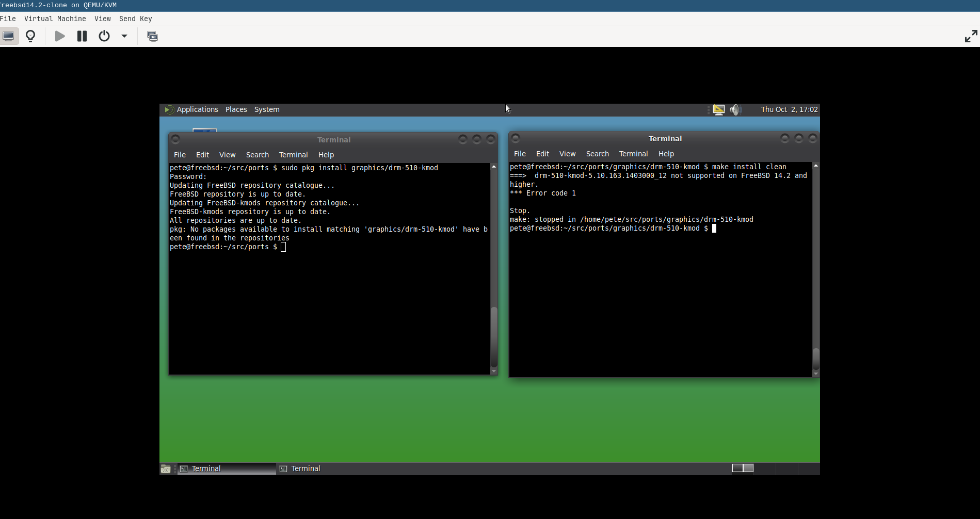Select the second Terminal taskbar button

306,468
